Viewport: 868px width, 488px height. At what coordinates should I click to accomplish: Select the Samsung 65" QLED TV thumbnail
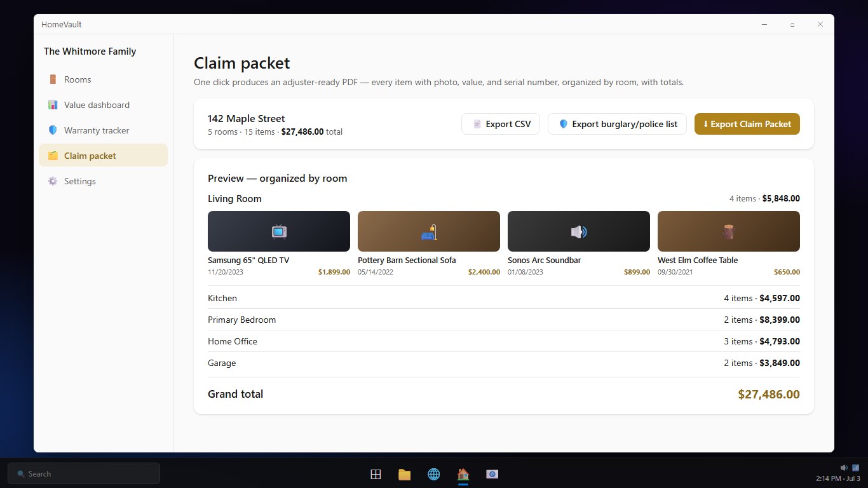click(279, 231)
